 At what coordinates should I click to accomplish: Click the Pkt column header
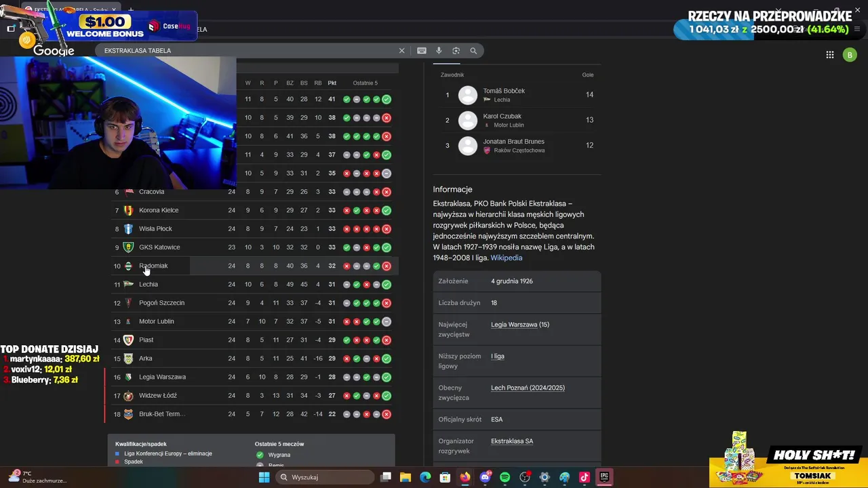[x=332, y=83]
